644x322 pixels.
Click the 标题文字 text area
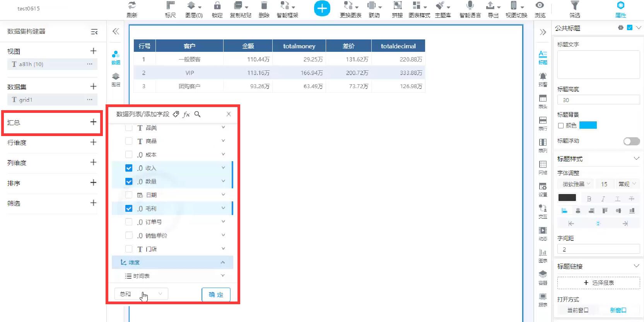598,64
